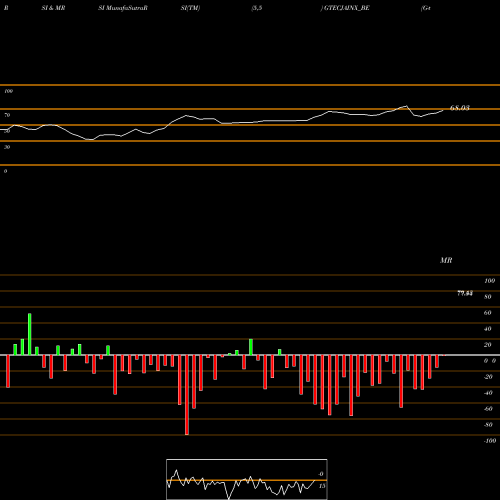Click the 60 label on MR axis
This screenshot has height=500, width=500.
(x=488, y=313)
